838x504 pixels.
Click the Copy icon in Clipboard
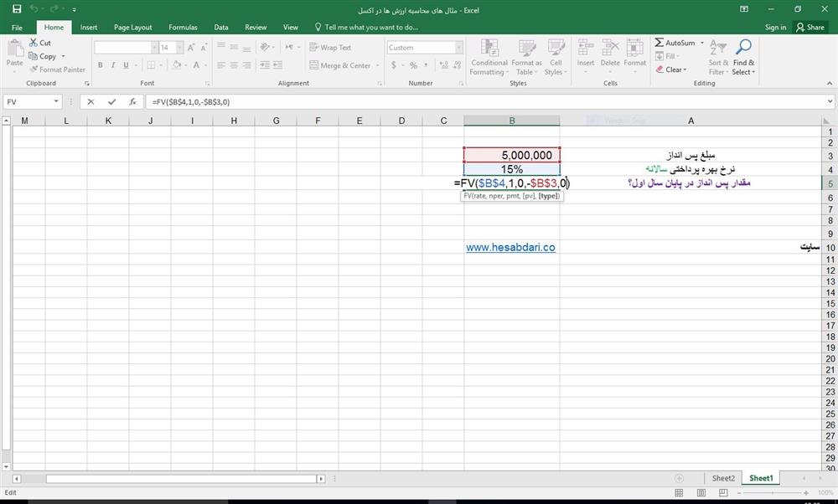[34, 56]
